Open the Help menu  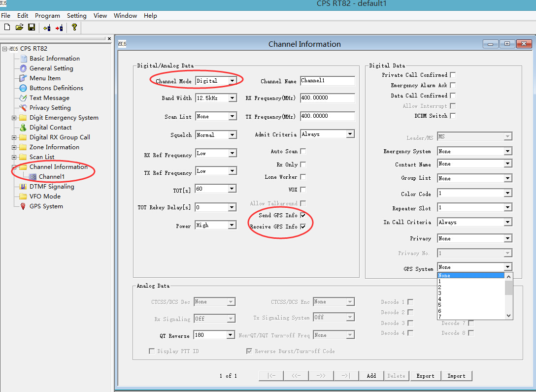tap(150, 16)
